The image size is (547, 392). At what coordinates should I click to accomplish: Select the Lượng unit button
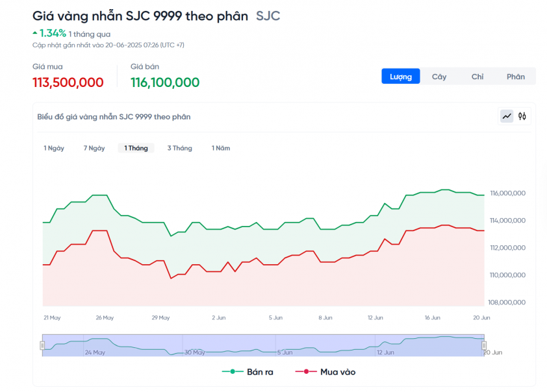[x=400, y=77]
